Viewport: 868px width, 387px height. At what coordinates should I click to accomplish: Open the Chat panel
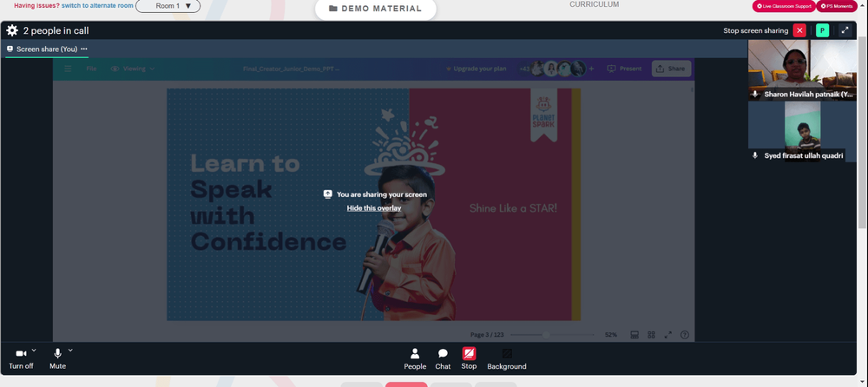(443, 359)
